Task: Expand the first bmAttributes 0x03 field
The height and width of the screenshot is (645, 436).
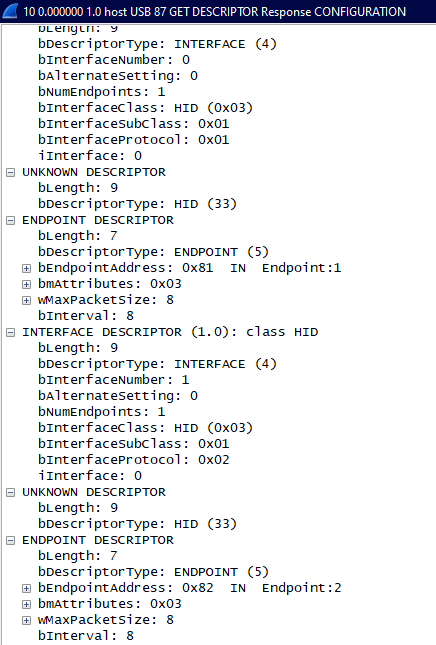Action: [26, 284]
